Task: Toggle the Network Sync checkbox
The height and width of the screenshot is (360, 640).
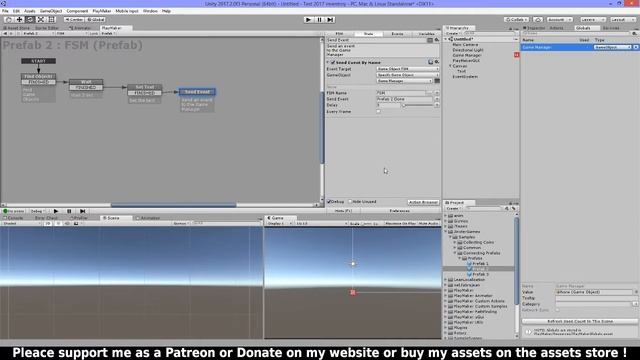Action: tap(558, 310)
